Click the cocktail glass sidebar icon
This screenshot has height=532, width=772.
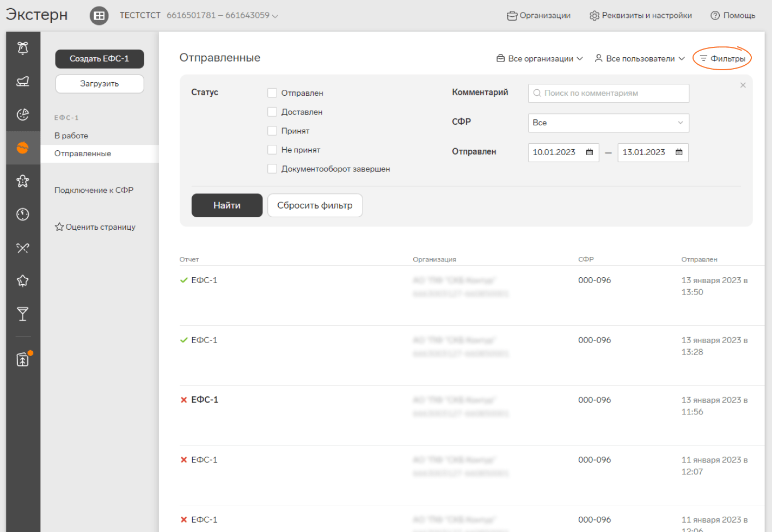tap(23, 314)
